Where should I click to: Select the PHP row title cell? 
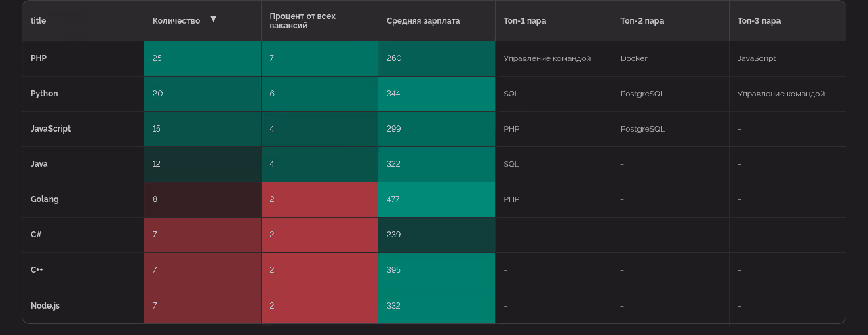click(39, 58)
